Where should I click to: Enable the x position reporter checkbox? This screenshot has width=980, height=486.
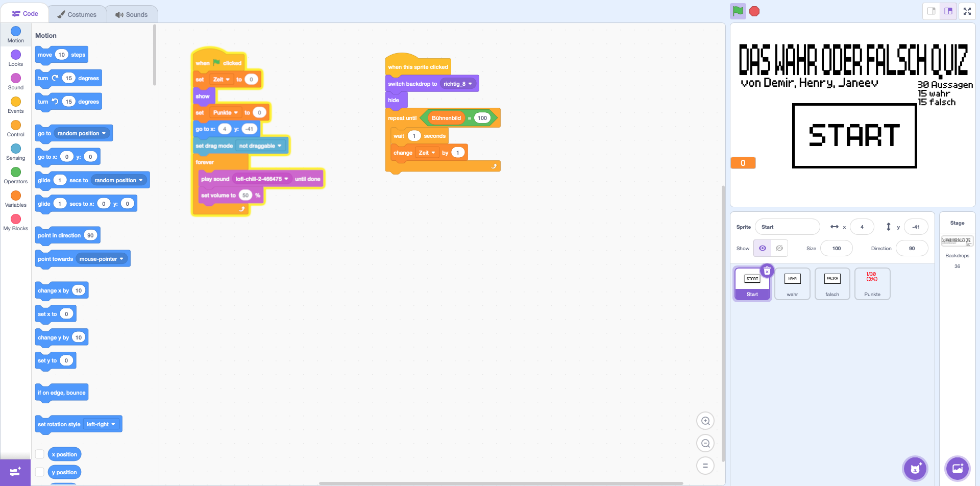[x=40, y=454]
